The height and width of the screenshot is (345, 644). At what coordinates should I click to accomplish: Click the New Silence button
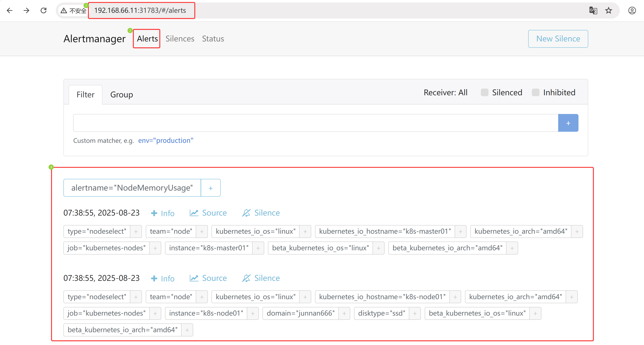click(558, 39)
